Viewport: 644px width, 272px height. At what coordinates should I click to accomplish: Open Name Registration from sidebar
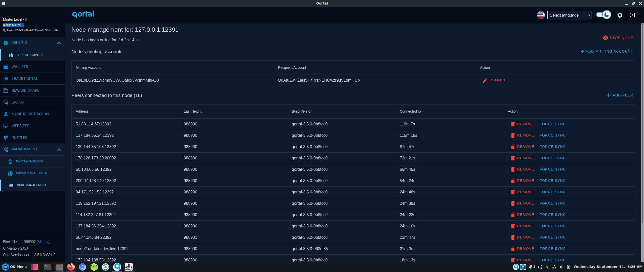point(33,114)
